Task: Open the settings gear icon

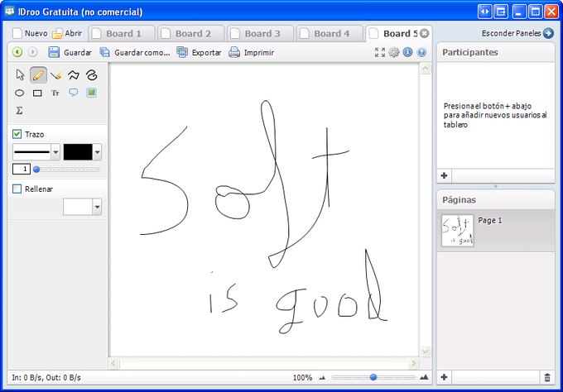Action: [394, 52]
